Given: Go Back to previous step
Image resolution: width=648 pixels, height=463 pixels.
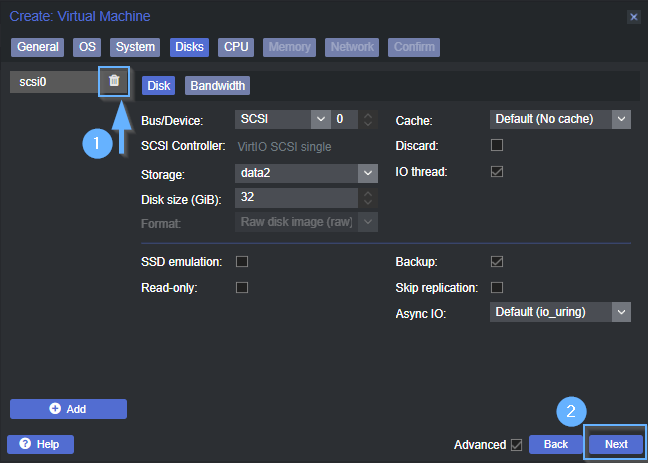Looking at the screenshot, I should (555, 444).
